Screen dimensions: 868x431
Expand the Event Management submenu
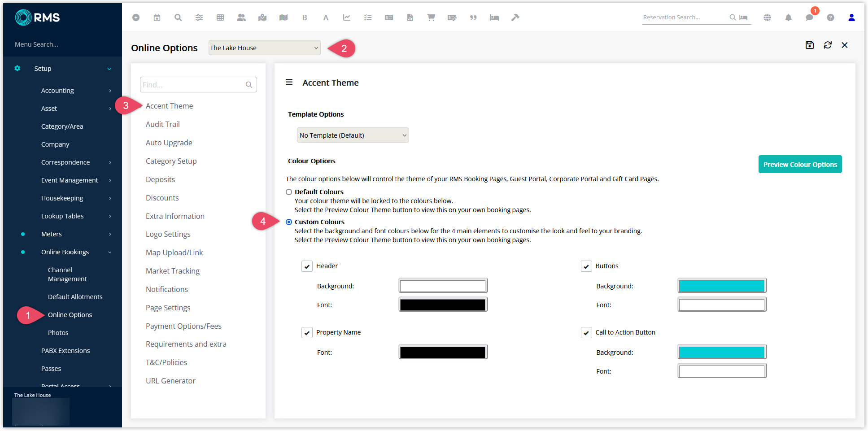click(x=110, y=180)
